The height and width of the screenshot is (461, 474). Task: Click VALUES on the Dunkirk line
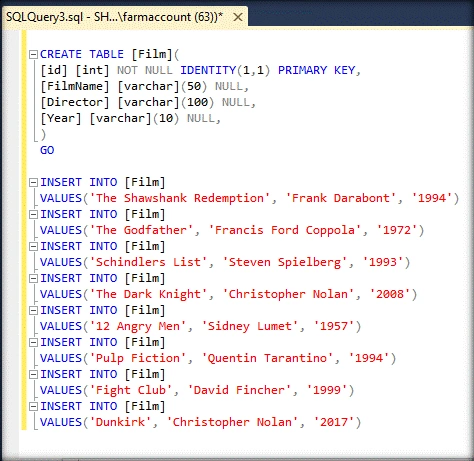(x=61, y=422)
